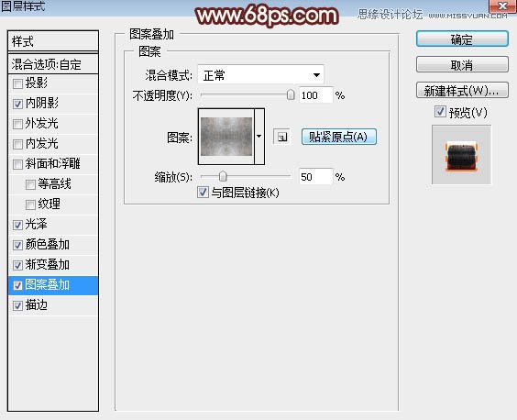This screenshot has height=420, width=517.
Task: Click the metal pattern thumbnail swatch
Action: point(226,137)
